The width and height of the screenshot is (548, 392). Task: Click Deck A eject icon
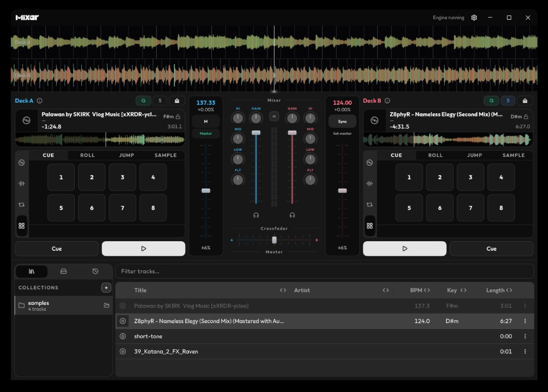click(x=177, y=101)
